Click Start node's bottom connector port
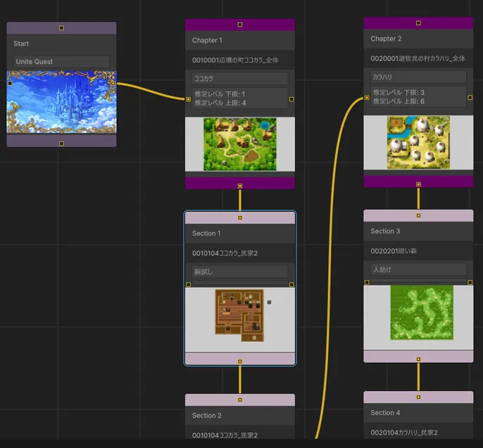Image resolution: width=483 pixels, height=448 pixels. (61, 143)
